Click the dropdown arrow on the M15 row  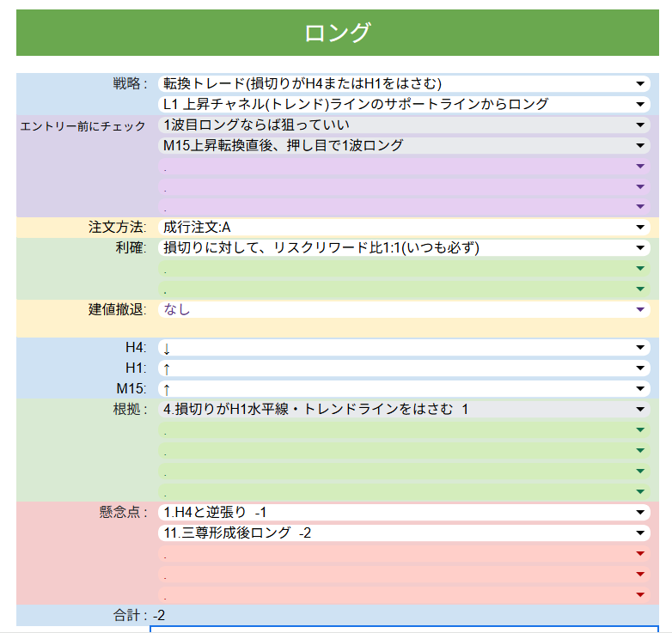pyautogui.click(x=639, y=389)
